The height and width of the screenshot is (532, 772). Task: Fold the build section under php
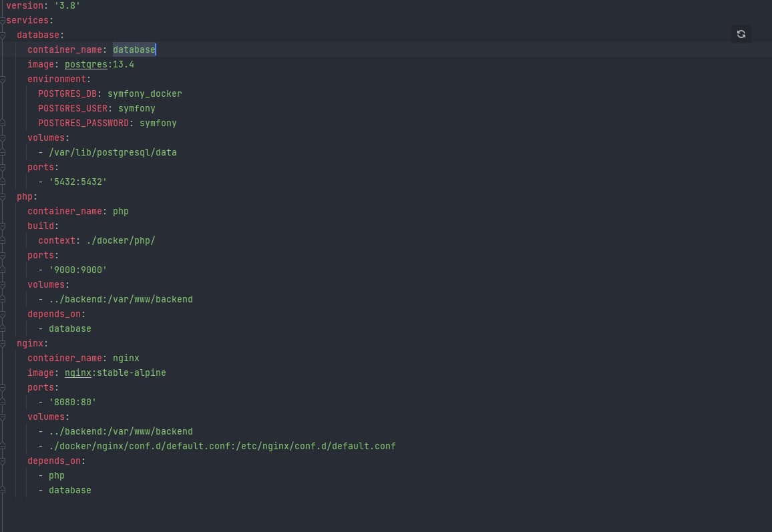pyautogui.click(x=3, y=226)
